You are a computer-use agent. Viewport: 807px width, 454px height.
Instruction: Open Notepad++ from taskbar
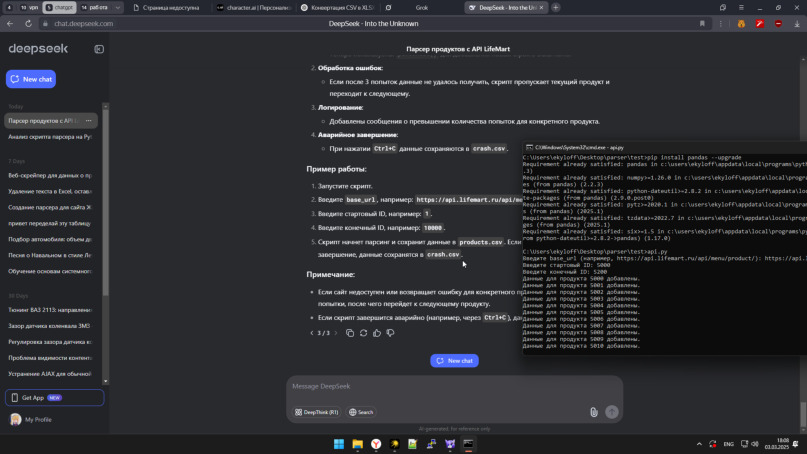click(x=413, y=444)
